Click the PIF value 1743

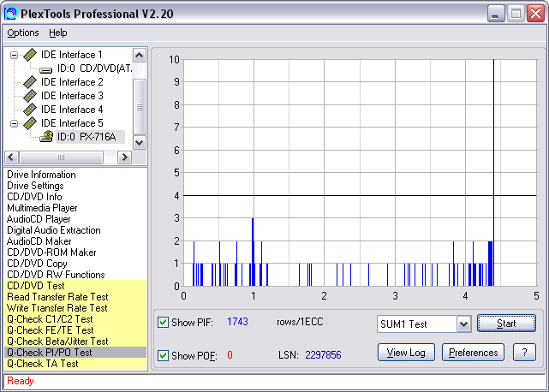(x=237, y=322)
